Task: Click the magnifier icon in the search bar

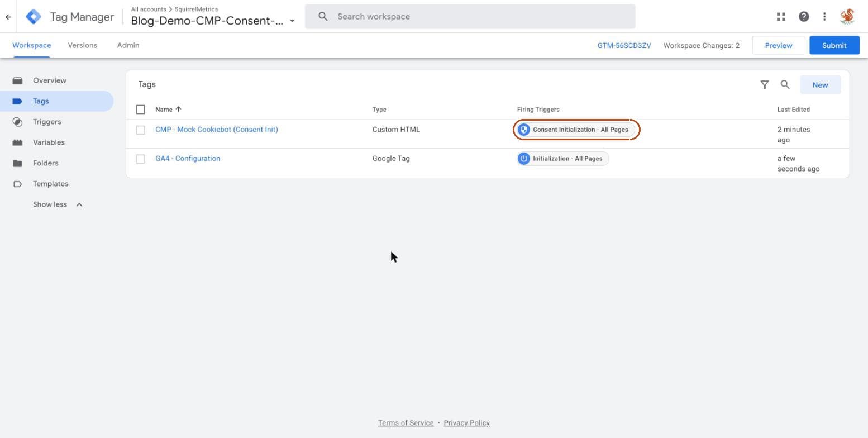Action: [x=323, y=17]
